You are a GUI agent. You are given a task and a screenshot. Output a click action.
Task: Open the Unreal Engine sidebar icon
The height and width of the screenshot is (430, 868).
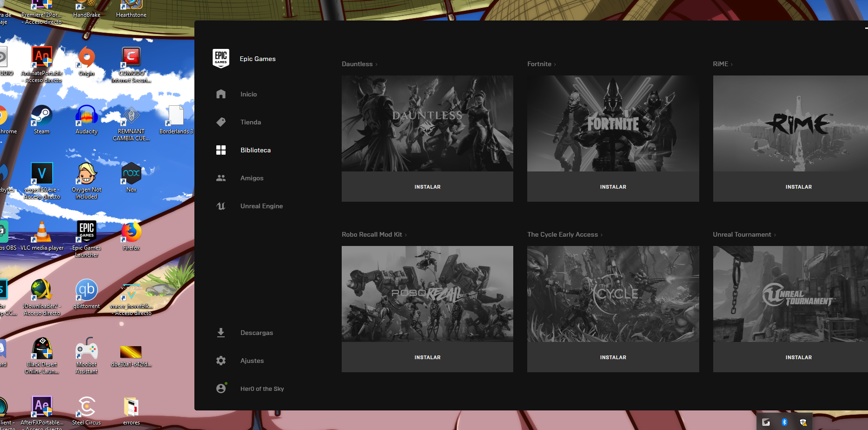pyautogui.click(x=221, y=206)
